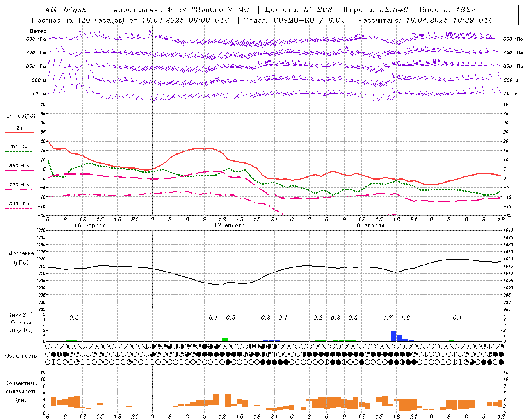Viewport: 525px width, 420px height.
Task: Click the 700 гПа temperature legend label
Action: (19, 185)
